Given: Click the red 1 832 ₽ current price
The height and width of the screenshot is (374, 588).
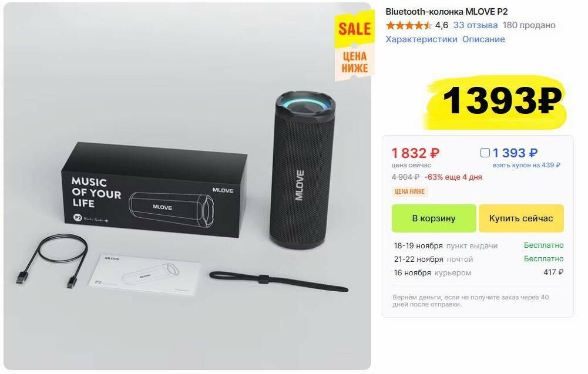Looking at the screenshot, I should (x=415, y=153).
